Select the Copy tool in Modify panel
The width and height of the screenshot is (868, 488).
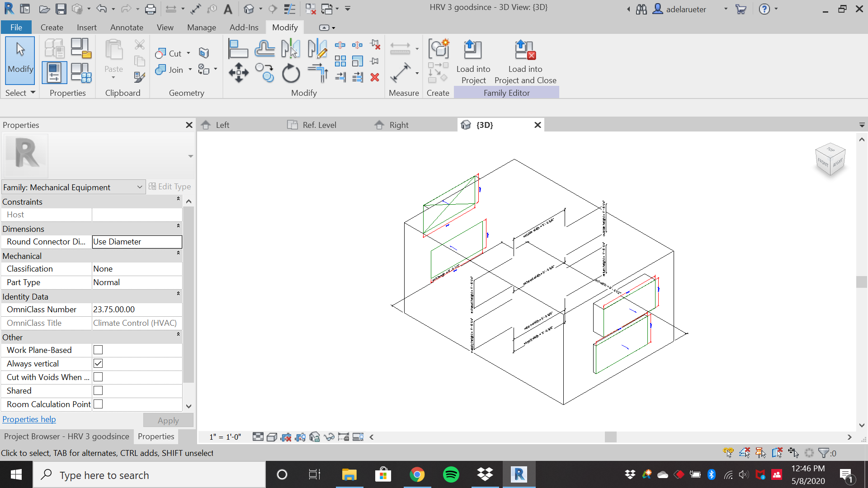(x=264, y=73)
